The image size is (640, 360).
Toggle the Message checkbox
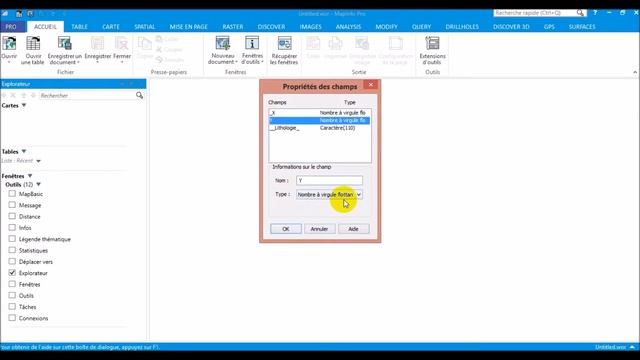click(x=12, y=205)
